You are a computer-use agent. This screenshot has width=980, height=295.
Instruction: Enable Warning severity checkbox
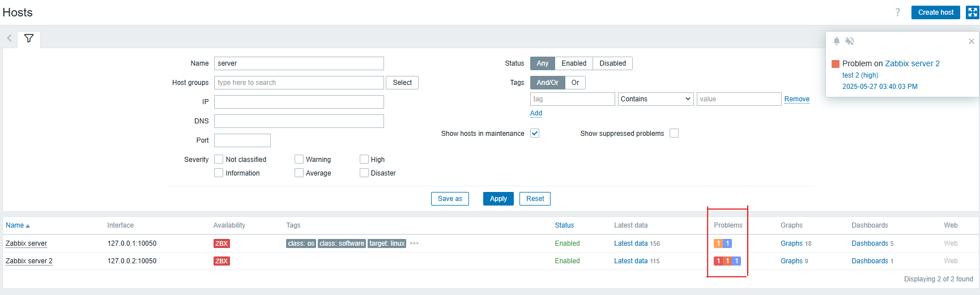pos(299,159)
